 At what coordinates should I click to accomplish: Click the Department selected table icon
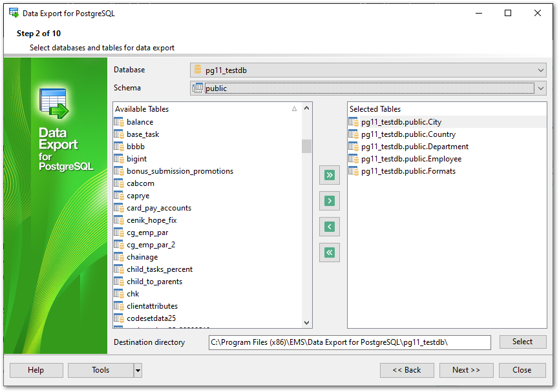click(353, 147)
